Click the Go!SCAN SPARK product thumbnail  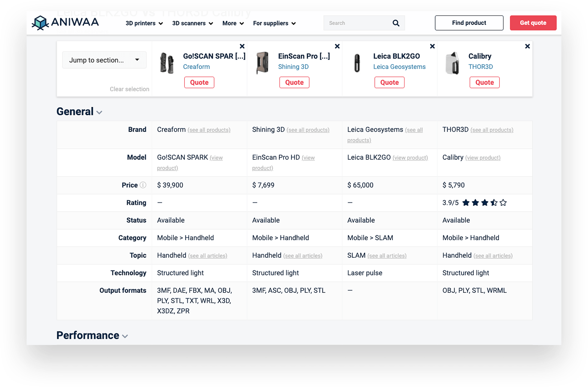167,63
